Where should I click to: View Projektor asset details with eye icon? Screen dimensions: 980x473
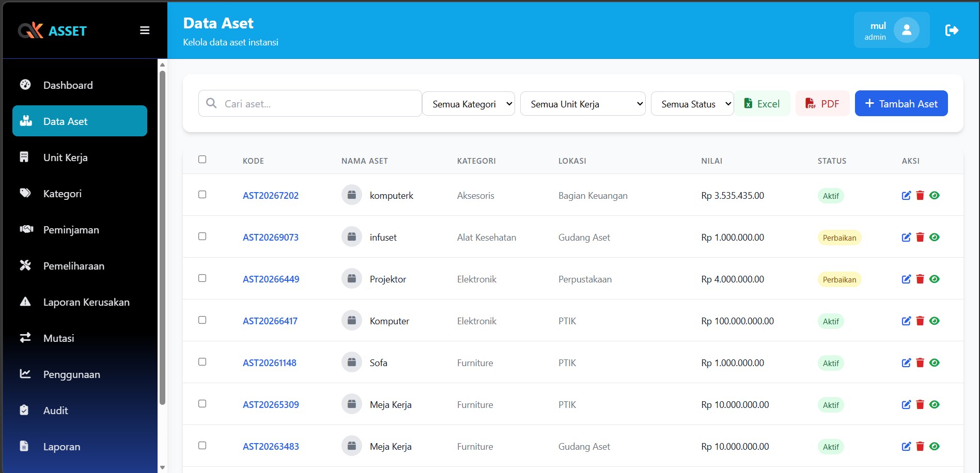pos(934,279)
